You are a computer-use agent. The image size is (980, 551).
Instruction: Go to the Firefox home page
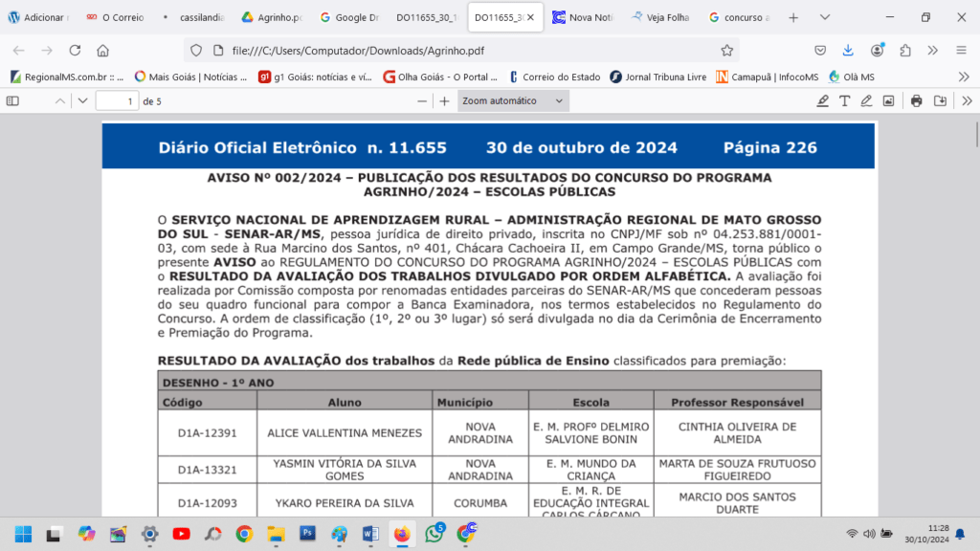pyautogui.click(x=103, y=51)
